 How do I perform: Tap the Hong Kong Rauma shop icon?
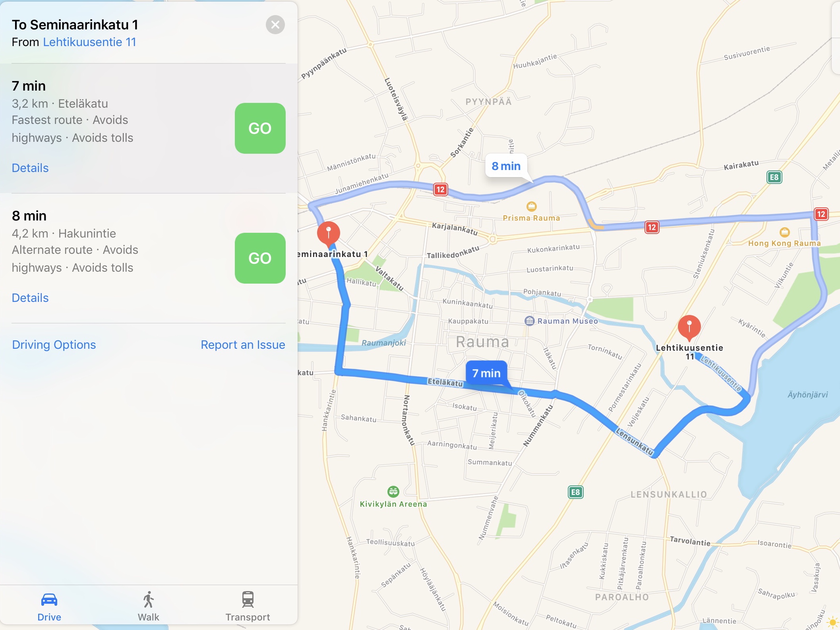pyautogui.click(x=784, y=232)
